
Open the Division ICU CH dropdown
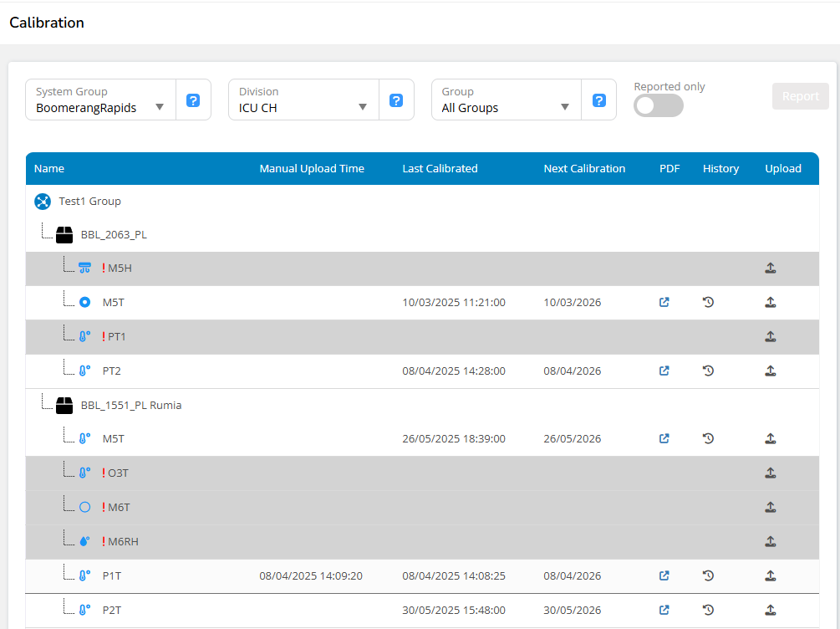point(303,100)
